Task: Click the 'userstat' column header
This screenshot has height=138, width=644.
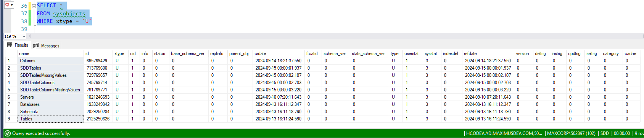Action: (413, 54)
